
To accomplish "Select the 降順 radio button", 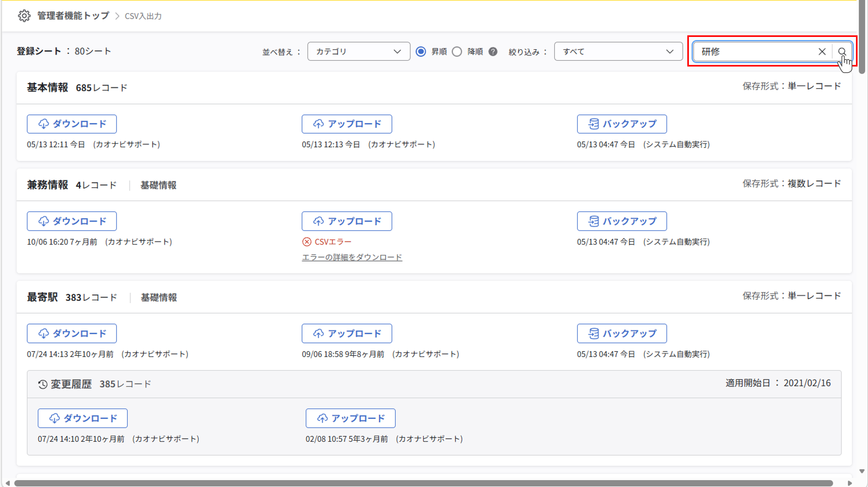I will (457, 52).
